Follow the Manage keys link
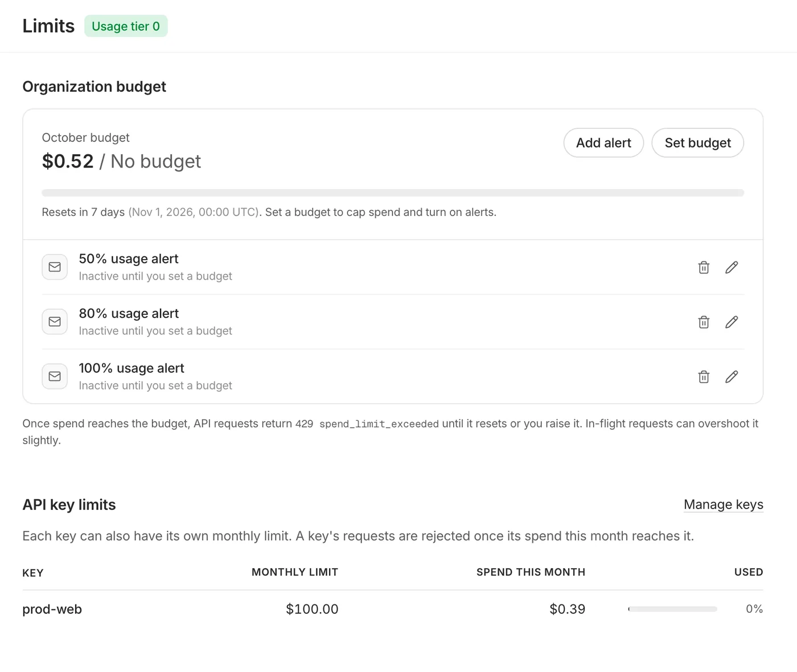The height and width of the screenshot is (672, 797). click(x=724, y=505)
